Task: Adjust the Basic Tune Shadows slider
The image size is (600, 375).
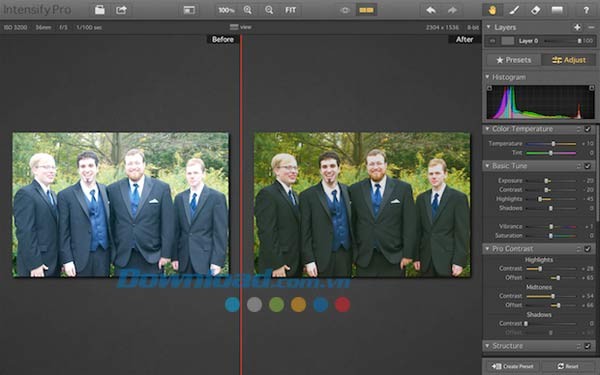Action: pyautogui.click(x=551, y=208)
